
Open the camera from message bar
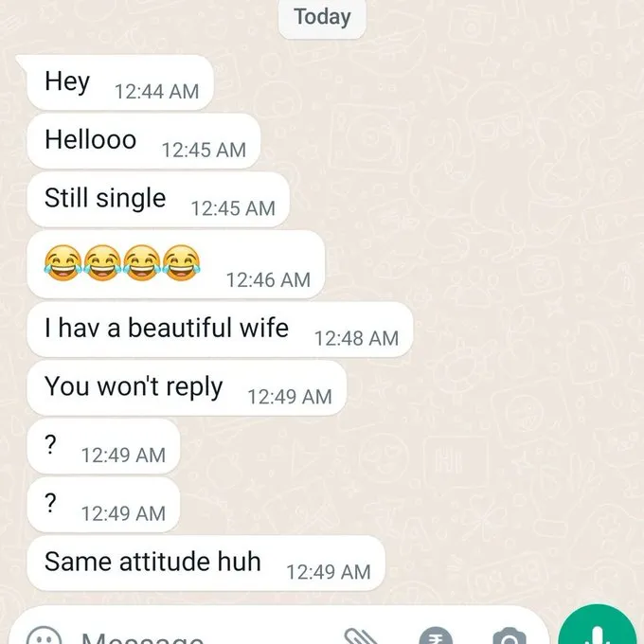coord(510,637)
